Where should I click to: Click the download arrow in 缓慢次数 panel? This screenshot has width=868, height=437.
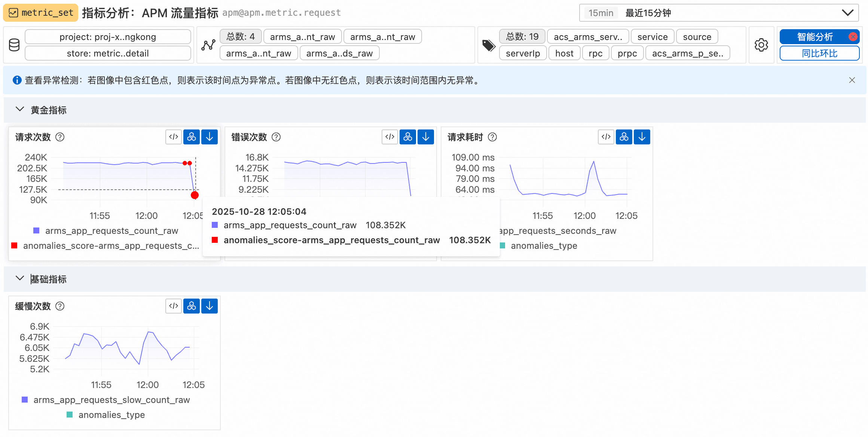pyautogui.click(x=210, y=306)
